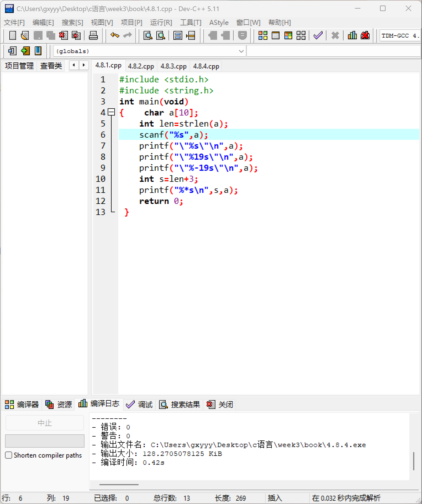Expand the (globals) scope dropdown
The width and height of the screenshot is (422, 504).
(x=241, y=51)
